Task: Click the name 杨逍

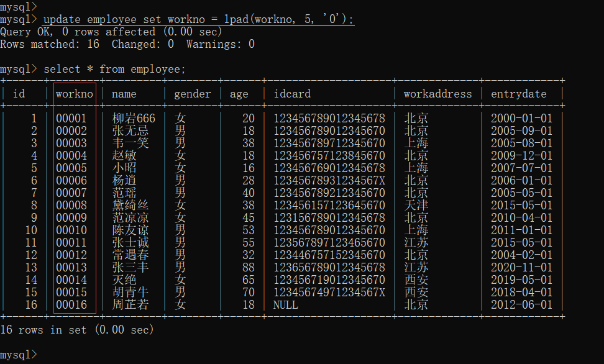Action: (124, 180)
